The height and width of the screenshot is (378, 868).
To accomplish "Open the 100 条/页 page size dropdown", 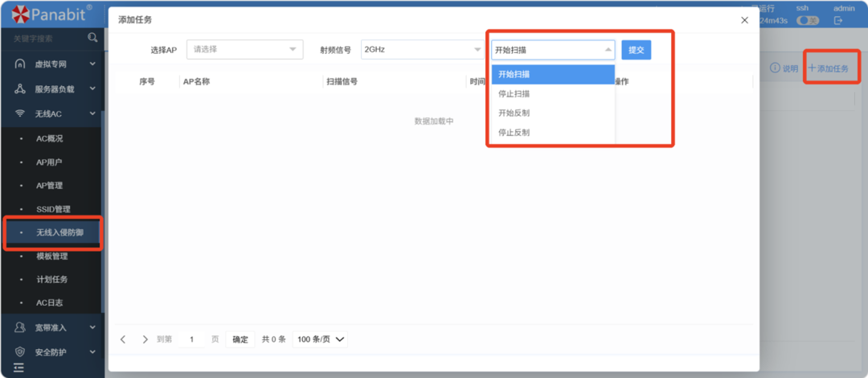I will [320, 339].
